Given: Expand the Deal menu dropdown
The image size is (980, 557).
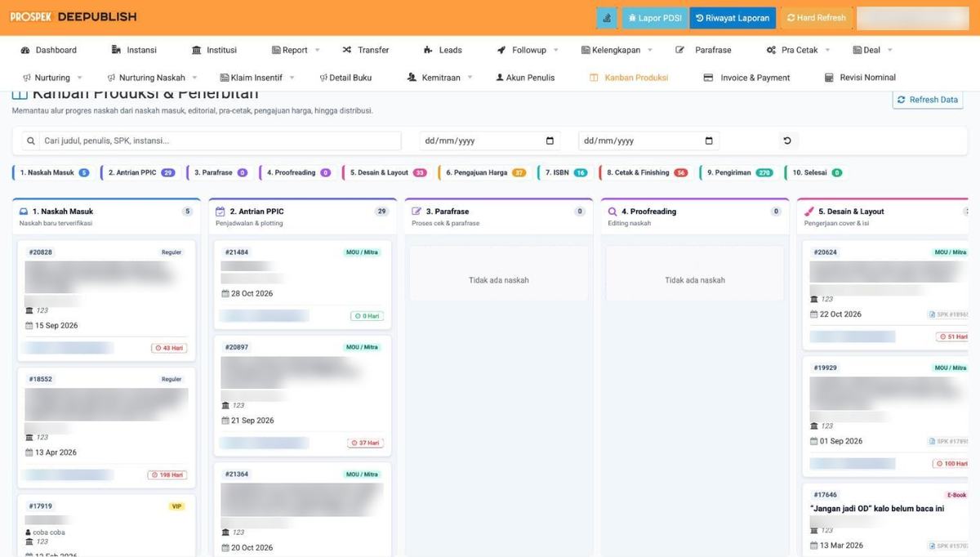Looking at the screenshot, I should (x=889, y=50).
